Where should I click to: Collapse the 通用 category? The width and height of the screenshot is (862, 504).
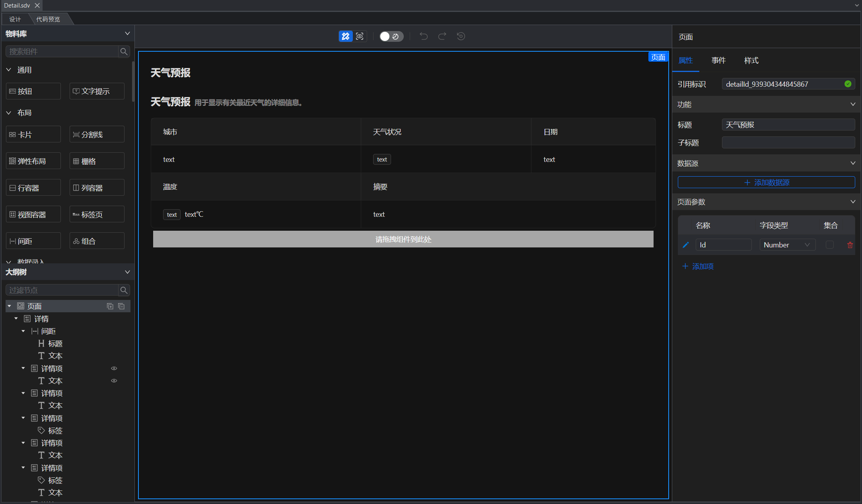(9, 70)
